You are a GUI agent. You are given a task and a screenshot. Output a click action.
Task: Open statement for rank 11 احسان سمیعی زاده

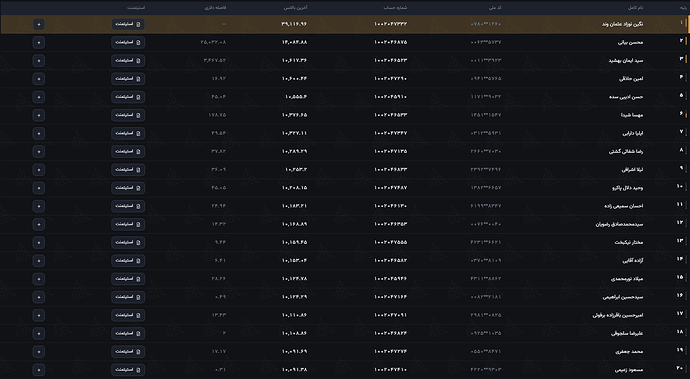pos(128,206)
